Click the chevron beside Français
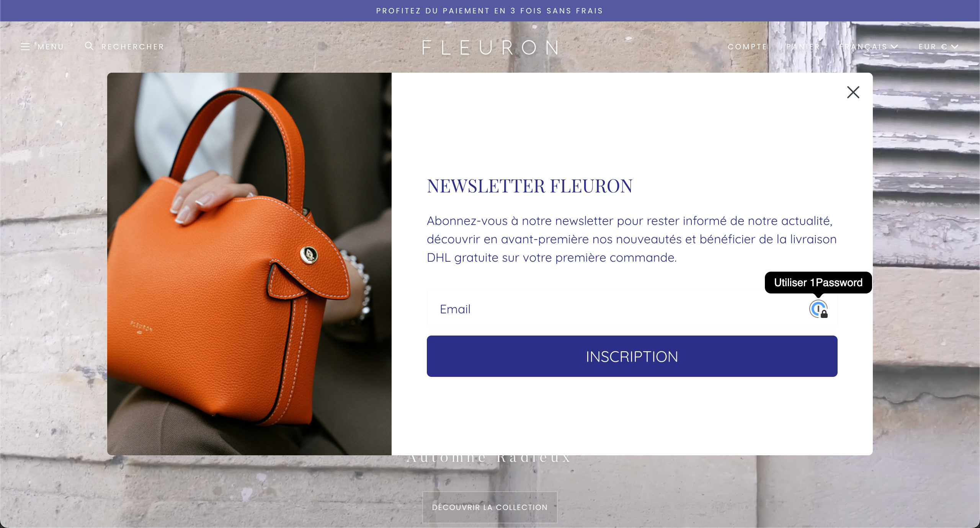The width and height of the screenshot is (980, 528). coord(894,47)
